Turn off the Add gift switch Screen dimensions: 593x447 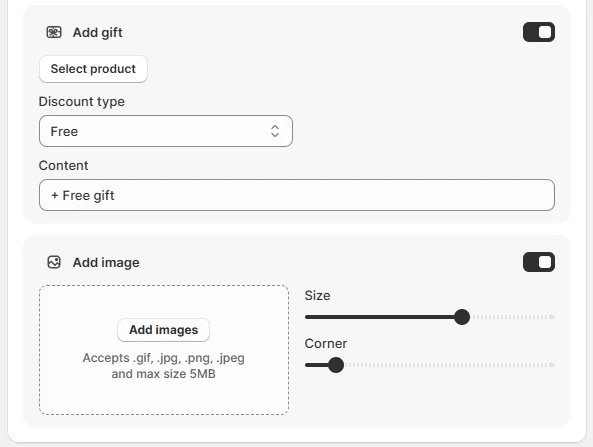click(539, 32)
